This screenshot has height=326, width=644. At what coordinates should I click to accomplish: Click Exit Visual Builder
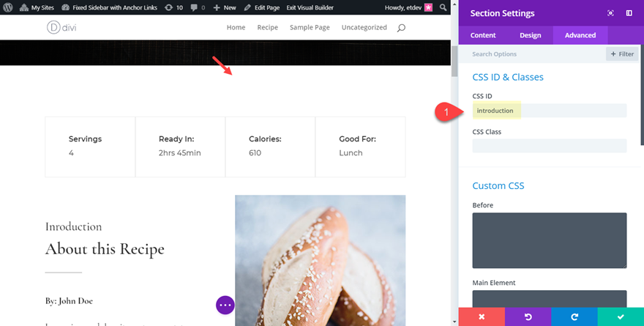[x=309, y=7]
